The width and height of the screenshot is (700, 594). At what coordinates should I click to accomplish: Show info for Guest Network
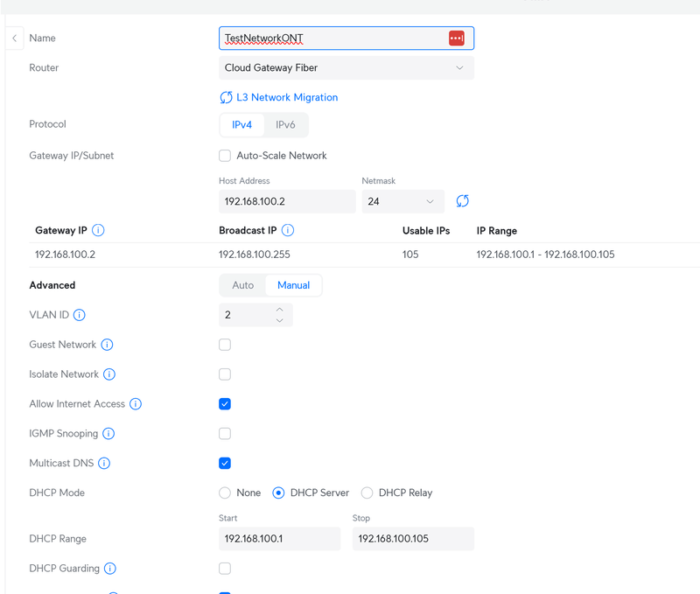coord(108,345)
